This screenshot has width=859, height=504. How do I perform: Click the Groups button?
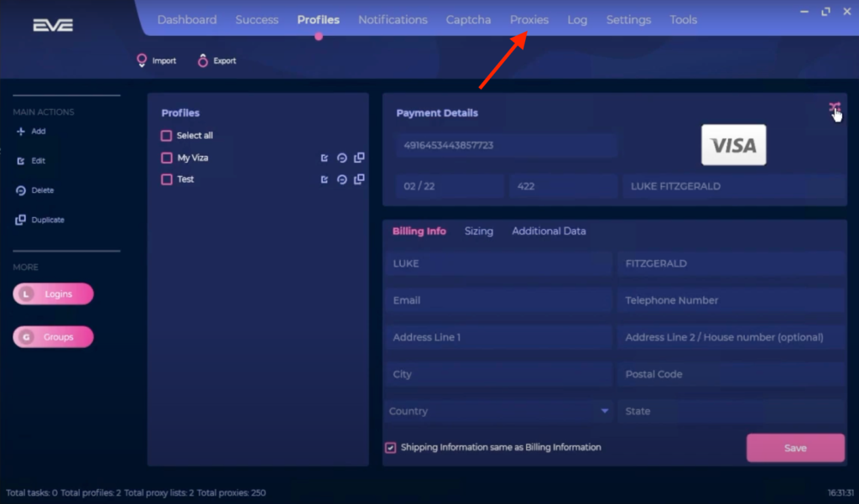54,337
